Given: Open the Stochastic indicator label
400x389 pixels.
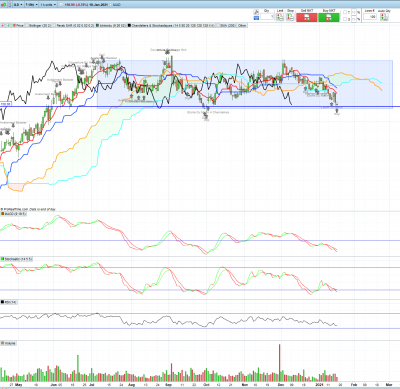Looking at the screenshot, I should [16, 259].
